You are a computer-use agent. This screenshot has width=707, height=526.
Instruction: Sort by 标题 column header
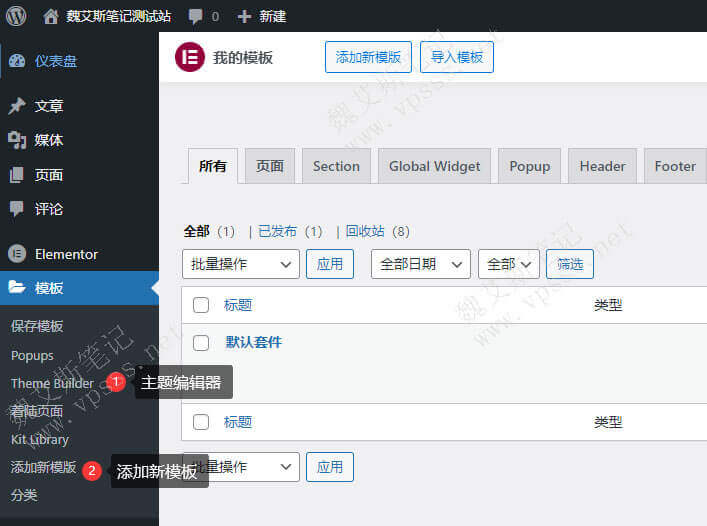pyautogui.click(x=238, y=305)
